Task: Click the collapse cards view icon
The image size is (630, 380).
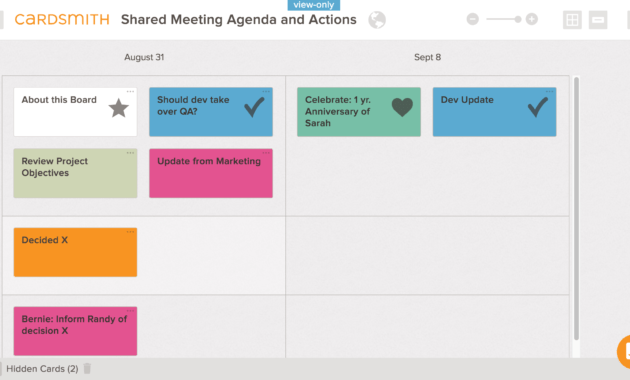Action: coord(598,20)
